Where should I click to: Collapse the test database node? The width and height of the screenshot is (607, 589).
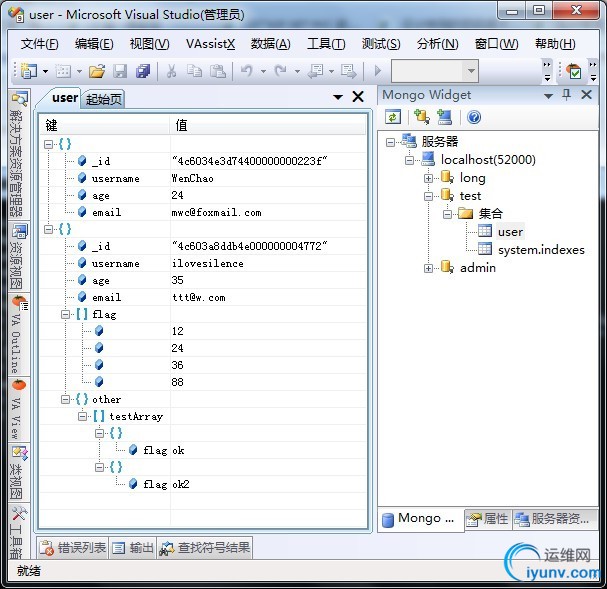point(428,196)
